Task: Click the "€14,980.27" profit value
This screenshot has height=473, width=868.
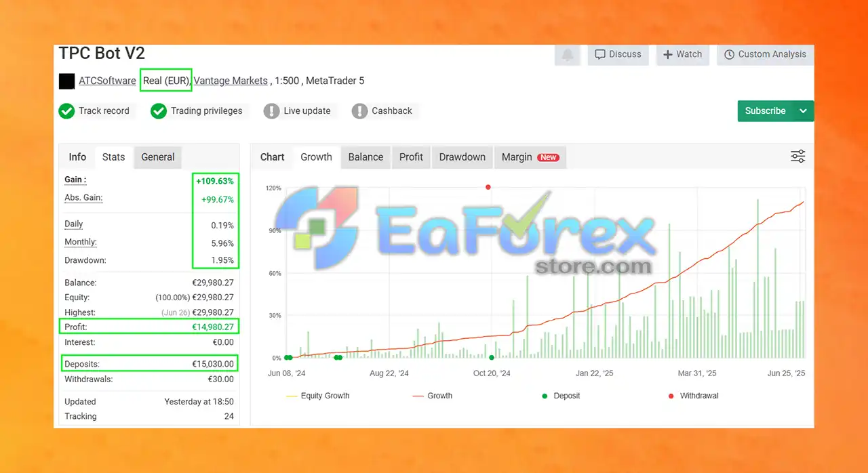Action: point(213,327)
